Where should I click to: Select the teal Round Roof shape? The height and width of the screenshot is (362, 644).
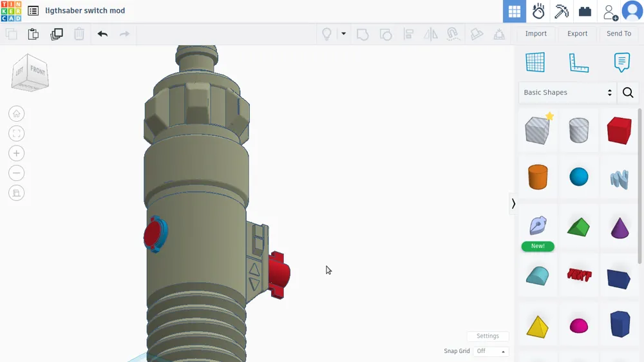pyautogui.click(x=537, y=276)
